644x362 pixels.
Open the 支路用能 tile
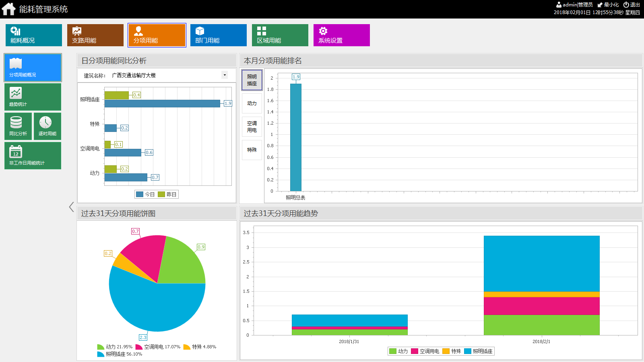(95, 35)
